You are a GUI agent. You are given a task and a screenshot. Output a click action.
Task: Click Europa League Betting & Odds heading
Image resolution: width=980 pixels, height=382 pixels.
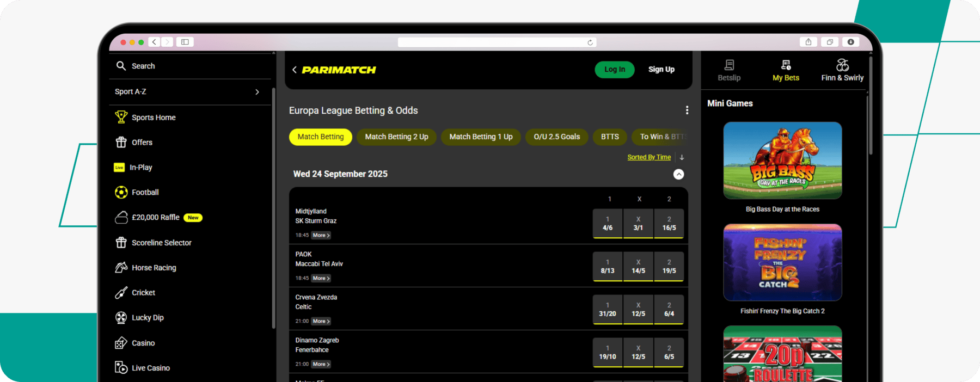pyautogui.click(x=353, y=110)
